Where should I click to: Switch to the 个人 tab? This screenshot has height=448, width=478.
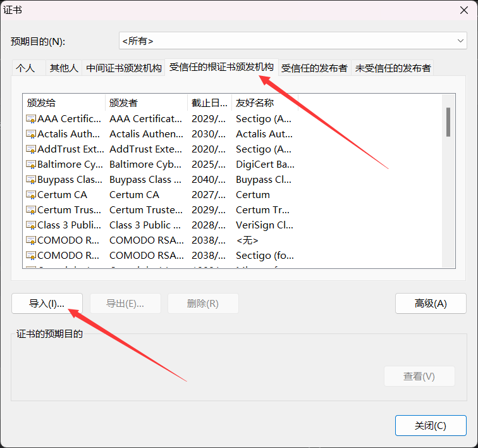point(25,68)
